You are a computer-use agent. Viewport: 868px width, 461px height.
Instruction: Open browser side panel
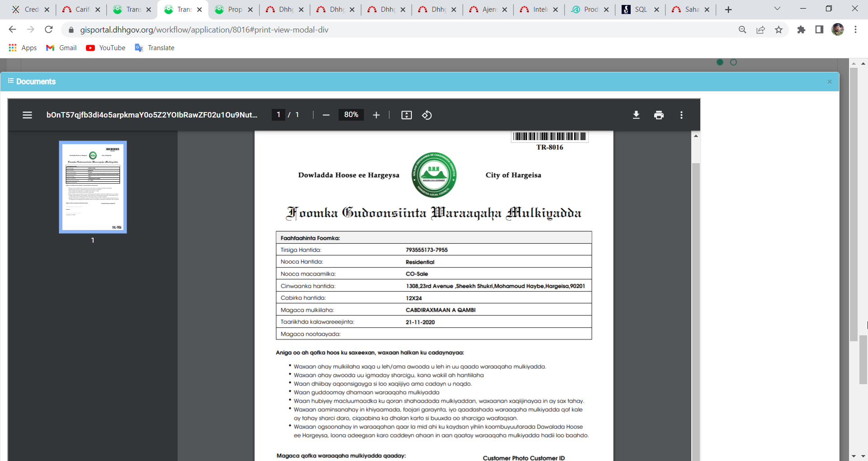click(x=819, y=30)
